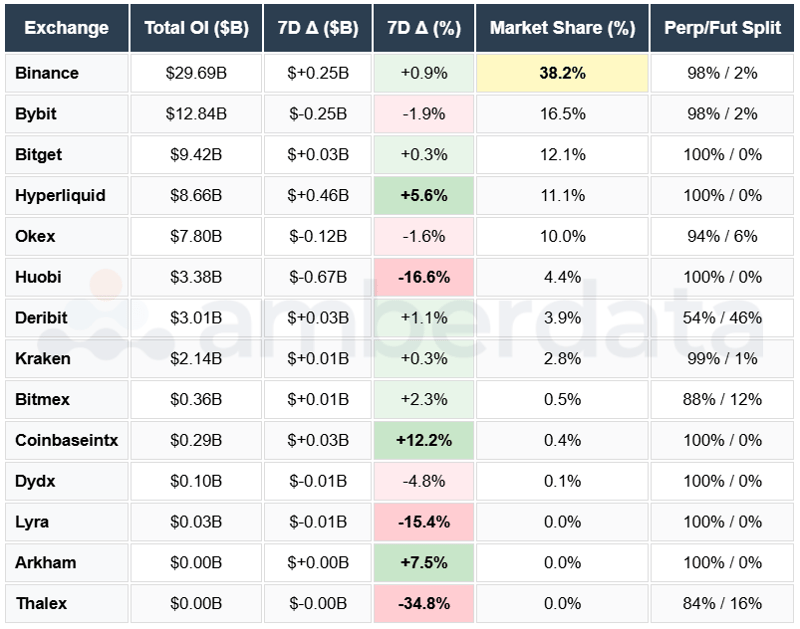Viewport: 800px width, 629px height.
Task: Sort by the Total OI ($B) header
Action: tap(195, 28)
